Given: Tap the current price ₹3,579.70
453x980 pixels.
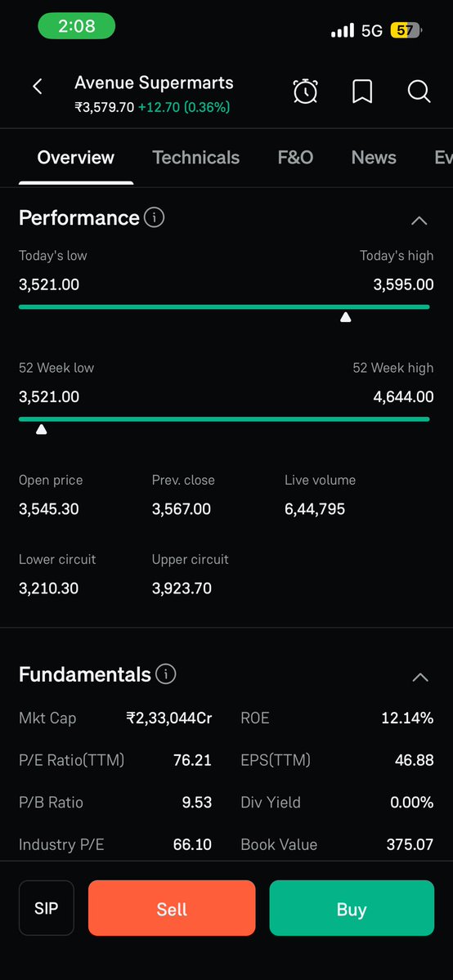Looking at the screenshot, I should [105, 108].
